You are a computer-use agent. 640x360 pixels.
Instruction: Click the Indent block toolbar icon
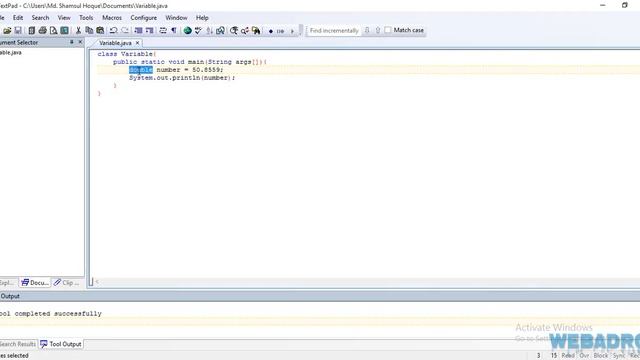click(149, 31)
